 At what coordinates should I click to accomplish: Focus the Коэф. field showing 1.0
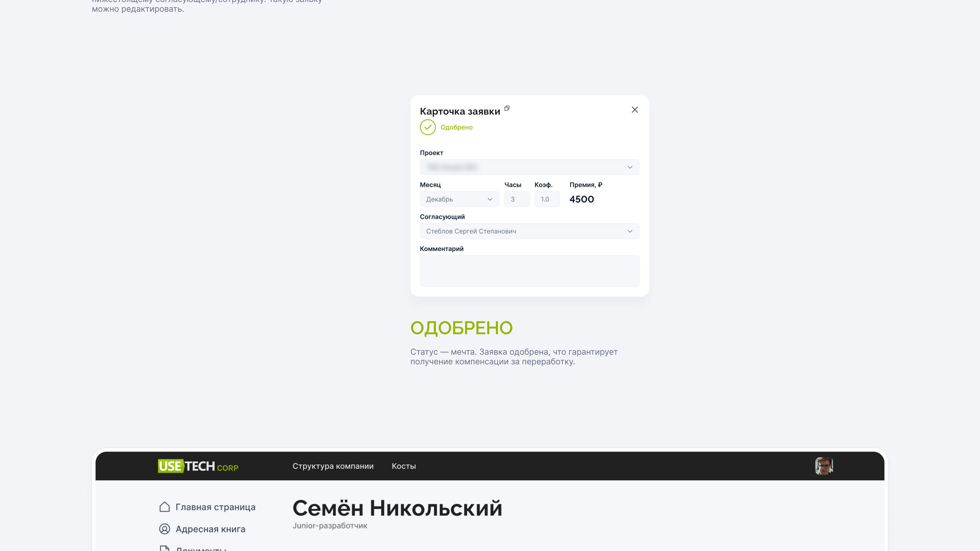point(547,199)
